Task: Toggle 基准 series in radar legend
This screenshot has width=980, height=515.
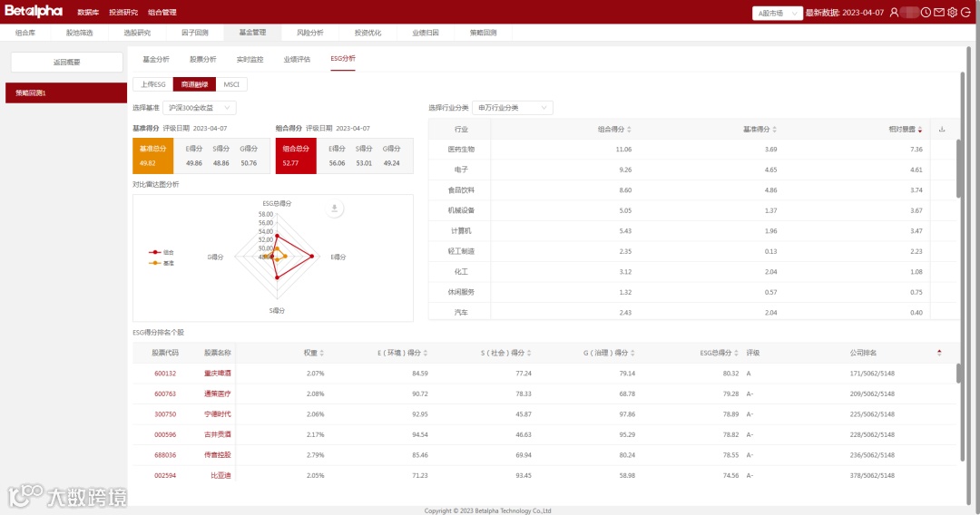Action: (162, 264)
